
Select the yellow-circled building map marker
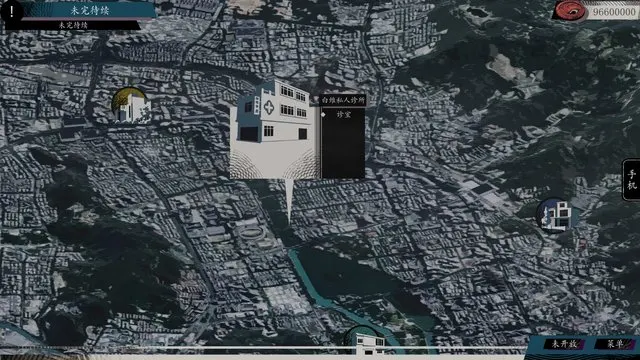tap(131, 106)
